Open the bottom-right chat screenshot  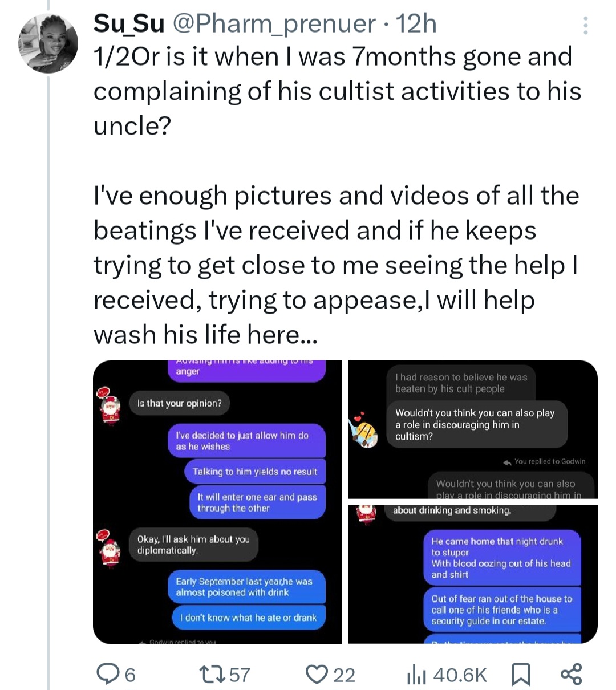(473, 574)
